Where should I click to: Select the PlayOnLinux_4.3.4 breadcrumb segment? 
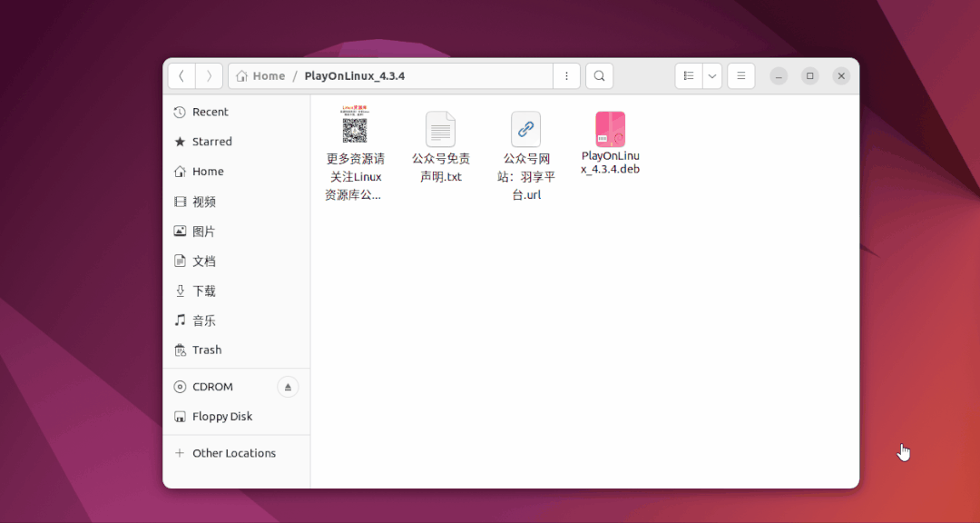355,75
